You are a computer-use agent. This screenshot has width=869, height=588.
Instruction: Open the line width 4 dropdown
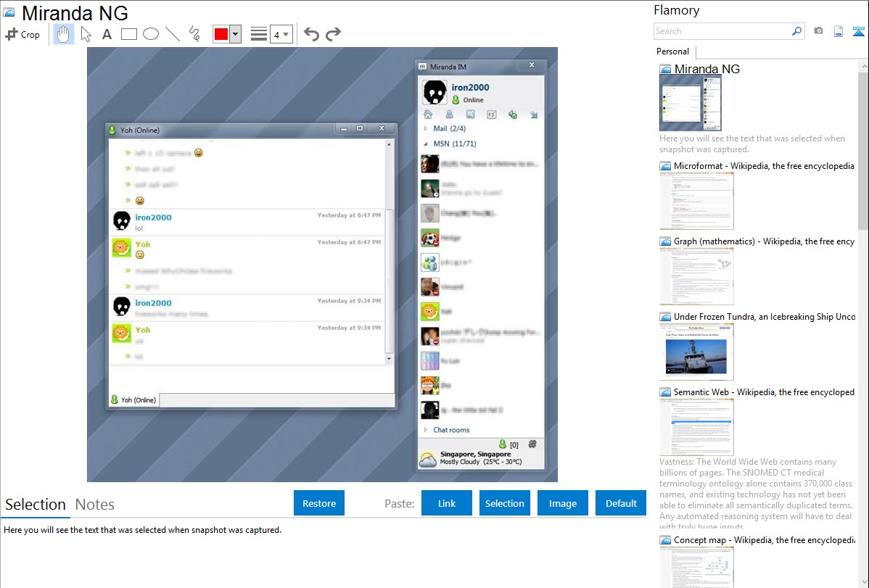click(x=281, y=34)
